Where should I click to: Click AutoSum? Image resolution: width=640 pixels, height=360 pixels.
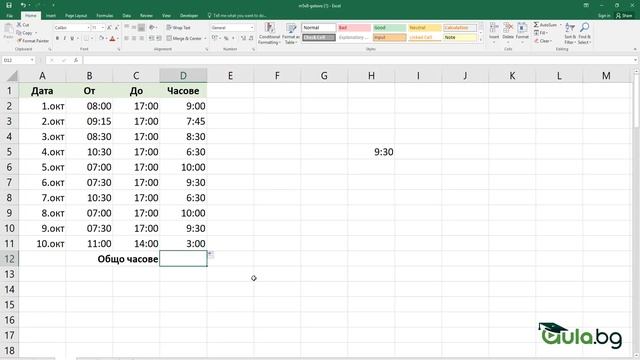click(545, 25)
